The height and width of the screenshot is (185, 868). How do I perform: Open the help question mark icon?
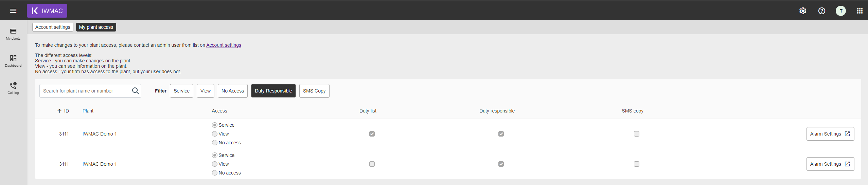point(822,11)
